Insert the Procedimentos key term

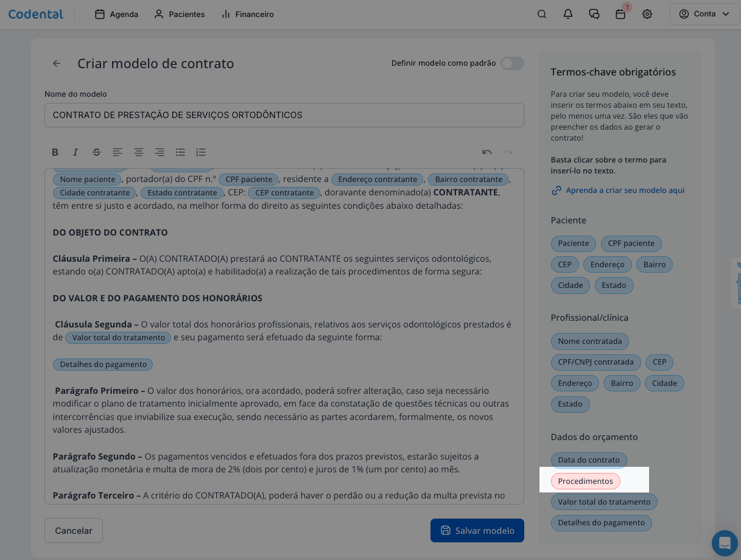coord(585,481)
